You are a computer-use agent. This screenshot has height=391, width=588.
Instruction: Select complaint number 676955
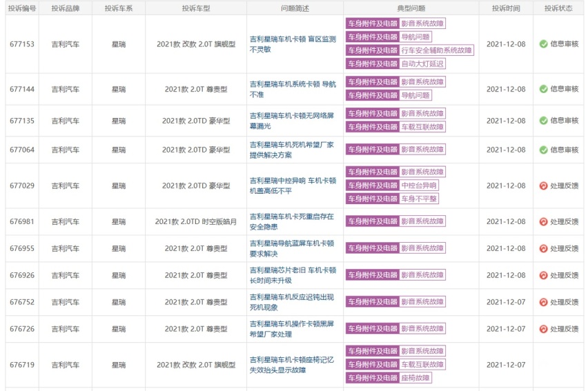22,248
